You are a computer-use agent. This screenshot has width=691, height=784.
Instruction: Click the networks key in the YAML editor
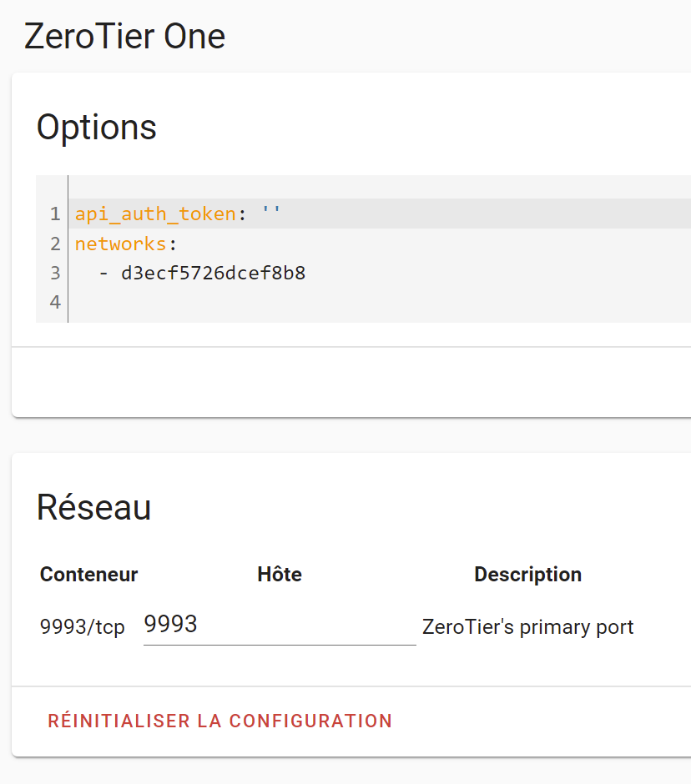pyautogui.click(x=120, y=244)
